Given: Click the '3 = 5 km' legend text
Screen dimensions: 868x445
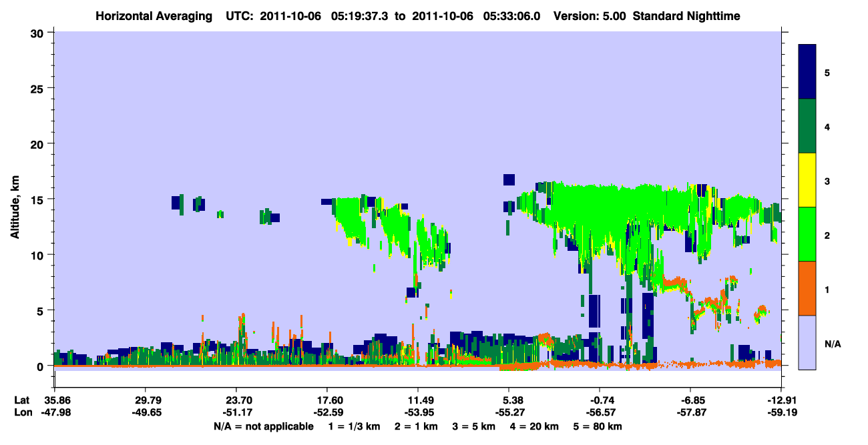Looking at the screenshot, I should point(474,426).
